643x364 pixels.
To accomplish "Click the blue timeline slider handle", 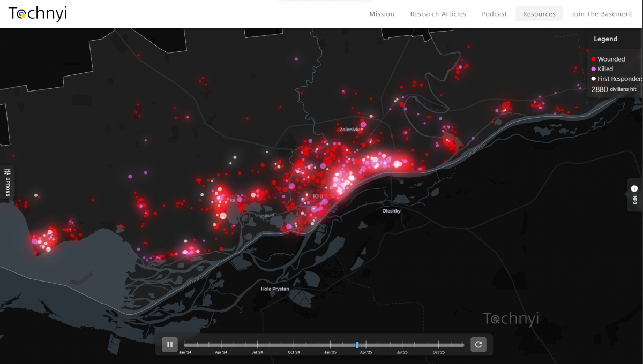I will tap(357, 345).
